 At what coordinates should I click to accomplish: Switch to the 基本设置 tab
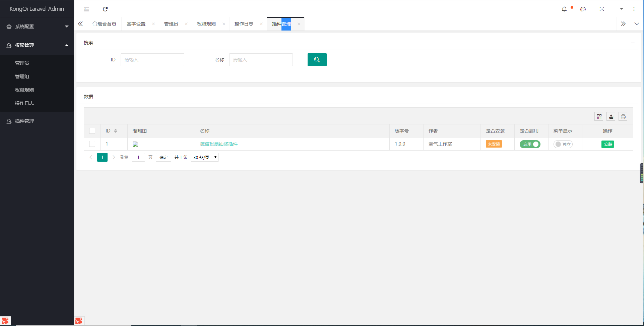click(136, 24)
